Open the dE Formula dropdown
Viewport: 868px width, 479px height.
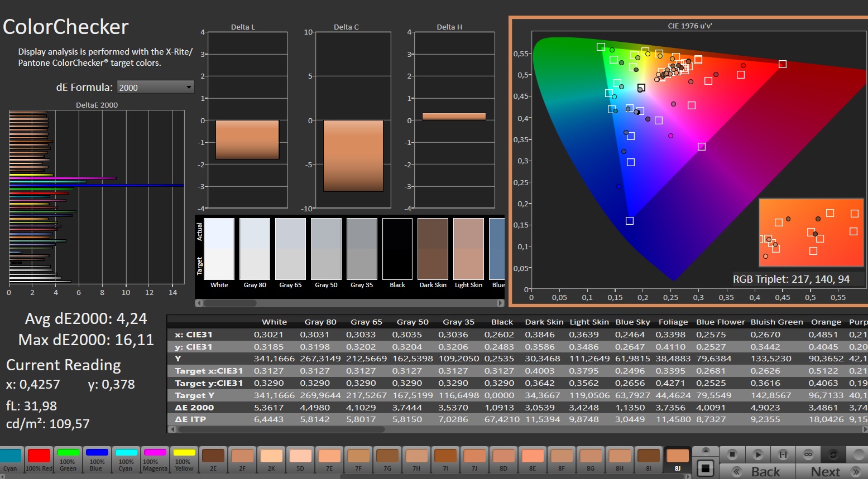click(155, 88)
